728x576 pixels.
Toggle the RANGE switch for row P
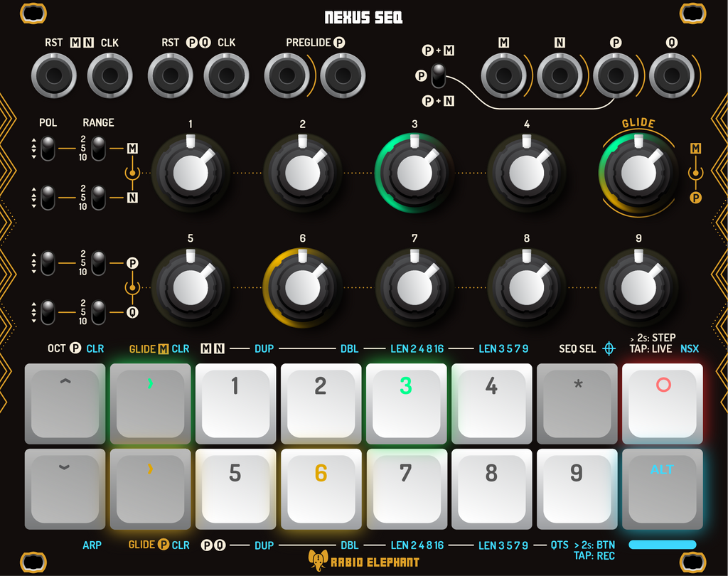pos(98,263)
